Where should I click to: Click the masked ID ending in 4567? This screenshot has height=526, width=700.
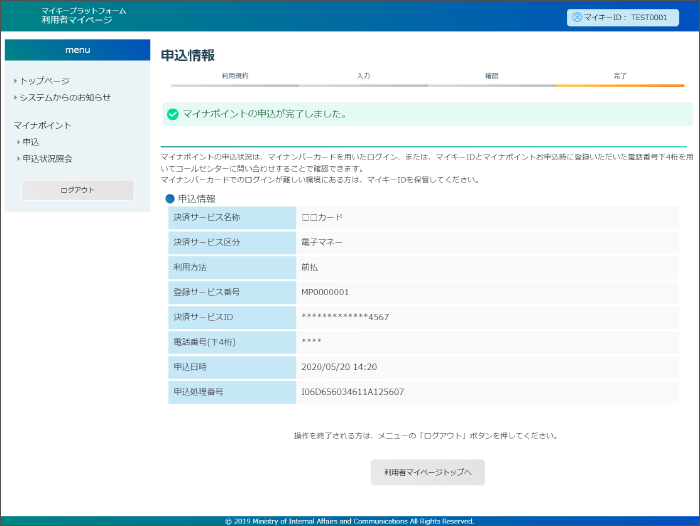click(x=345, y=317)
